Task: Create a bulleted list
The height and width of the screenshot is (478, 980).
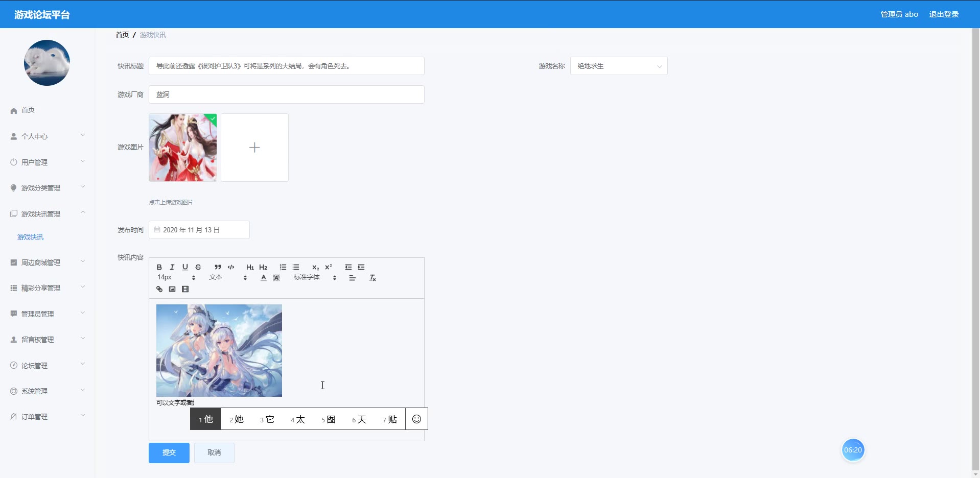Action: point(296,267)
